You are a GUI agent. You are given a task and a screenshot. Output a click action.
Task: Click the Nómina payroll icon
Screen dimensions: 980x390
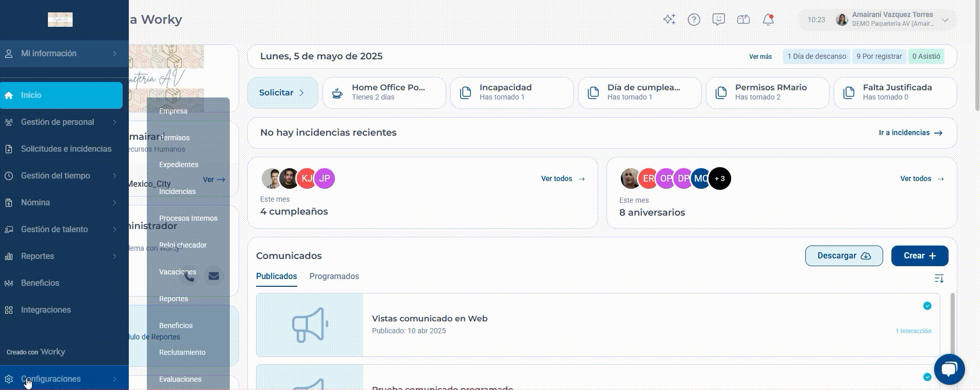pos(9,202)
